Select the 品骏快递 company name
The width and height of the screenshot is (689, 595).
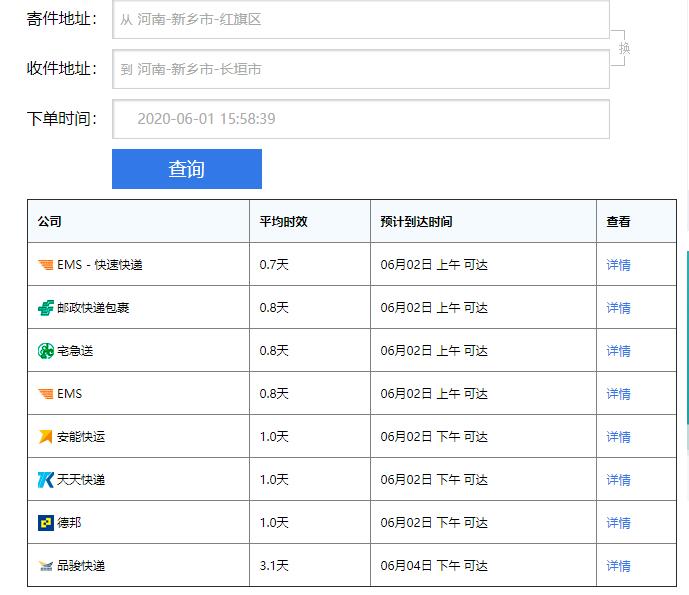coord(81,566)
